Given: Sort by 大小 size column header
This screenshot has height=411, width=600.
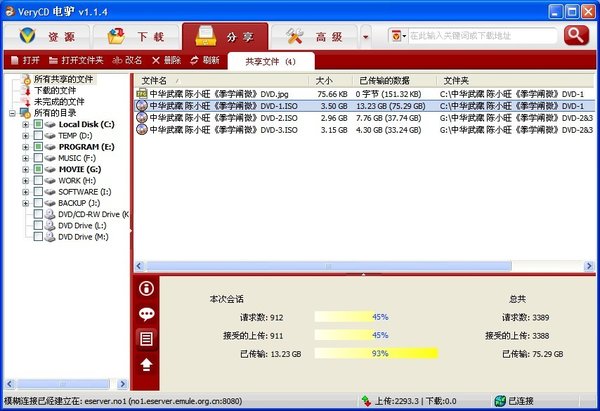Looking at the screenshot, I should coord(331,81).
